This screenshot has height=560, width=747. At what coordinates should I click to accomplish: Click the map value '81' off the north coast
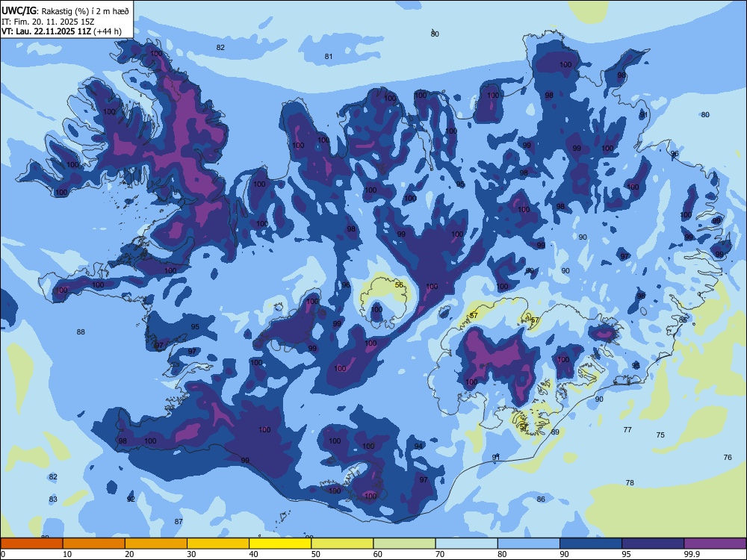329,56
